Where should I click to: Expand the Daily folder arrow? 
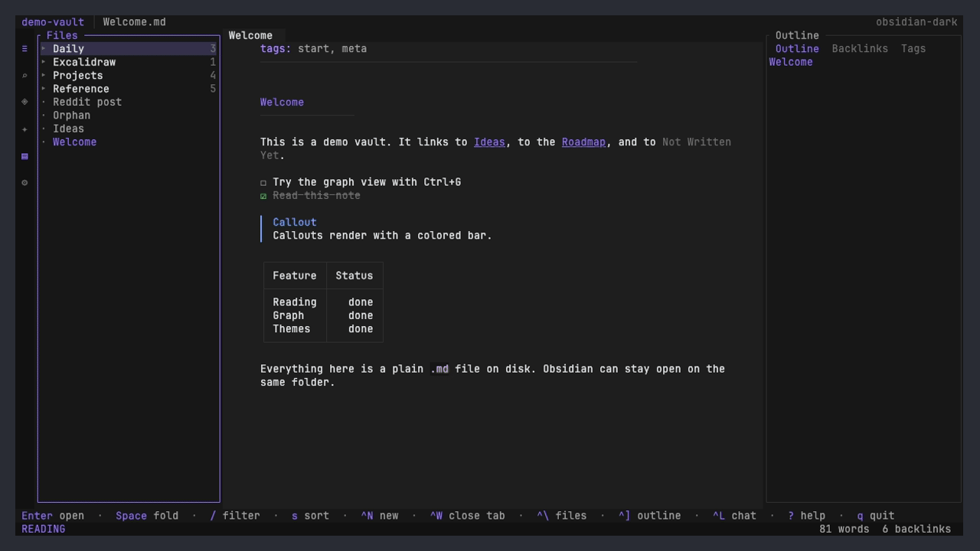pos(44,48)
